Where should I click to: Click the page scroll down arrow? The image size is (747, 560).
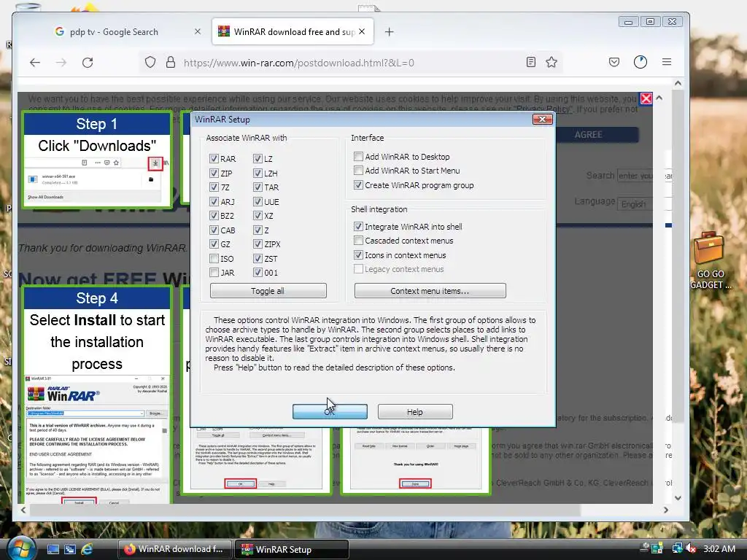[678, 498]
